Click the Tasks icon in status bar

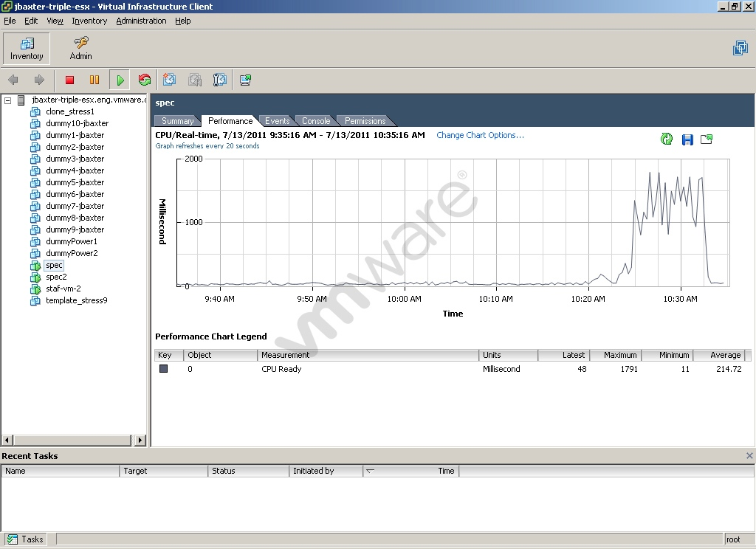coord(12,539)
